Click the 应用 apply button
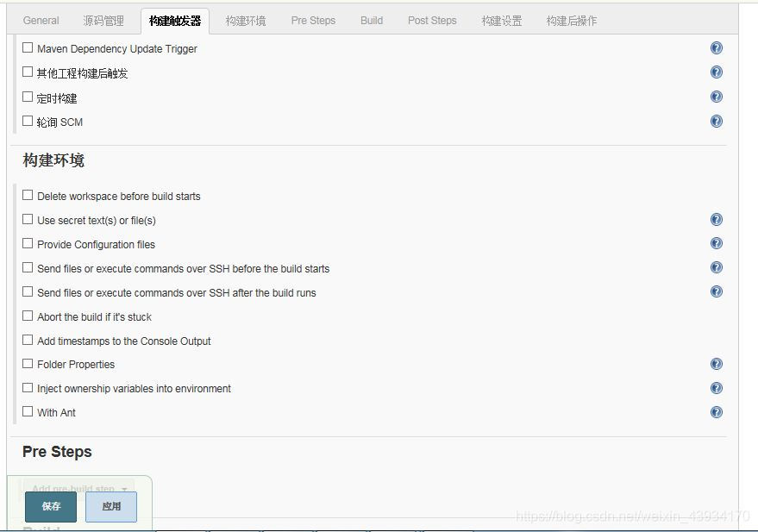Viewport: 758px width, 532px height. click(111, 506)
